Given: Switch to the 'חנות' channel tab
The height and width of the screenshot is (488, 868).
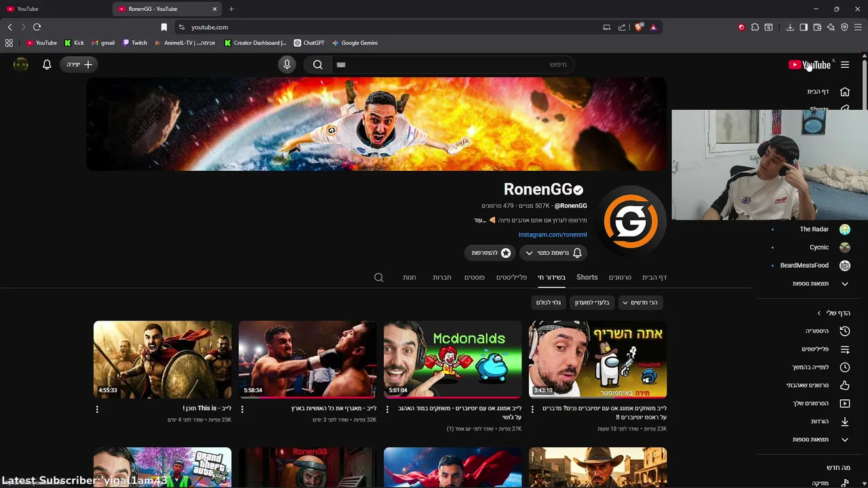Looking at the screenshot, I should [410, 277].
